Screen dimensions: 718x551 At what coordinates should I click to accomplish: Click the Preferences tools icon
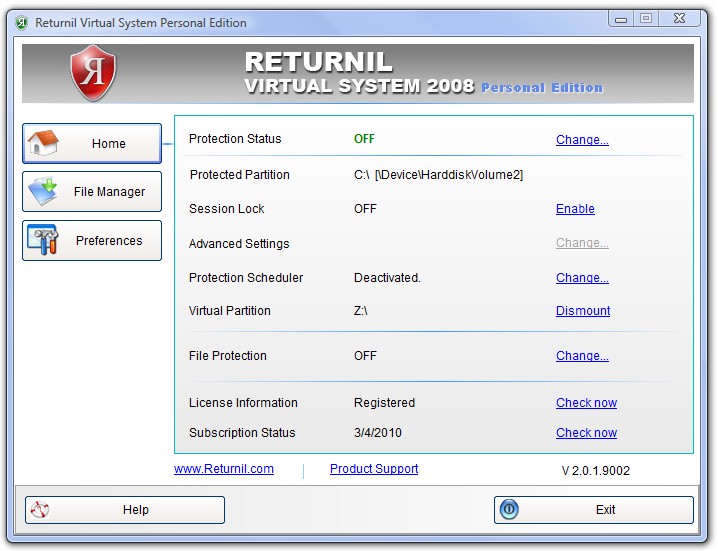(x=43, y=240)
